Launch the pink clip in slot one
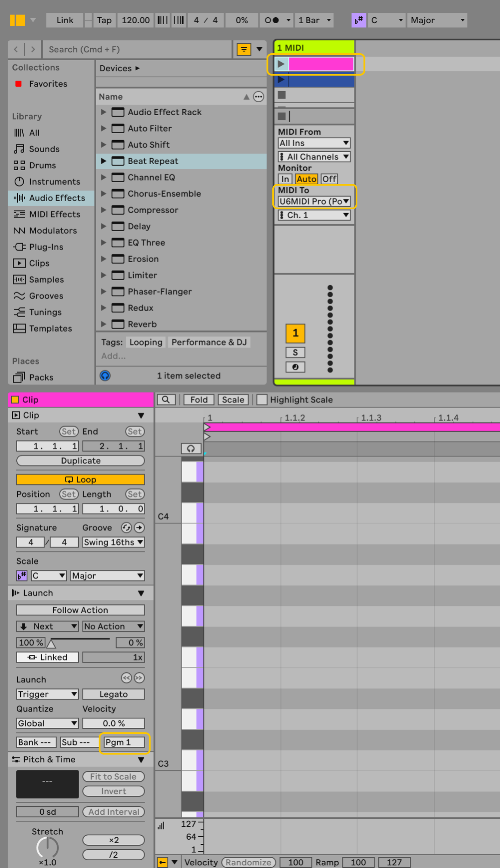Viewport: 500px width, 868px height. (x=281, y=64)
